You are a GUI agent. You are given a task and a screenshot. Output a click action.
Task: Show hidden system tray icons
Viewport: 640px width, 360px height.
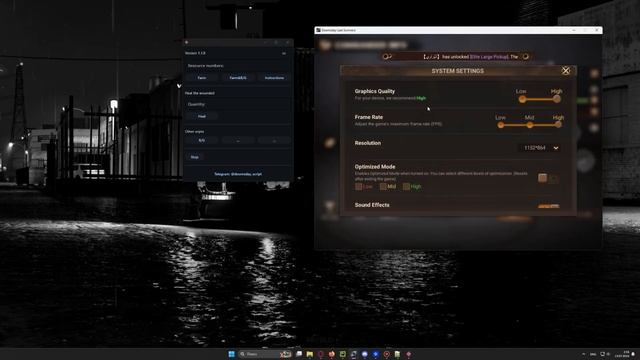584,354
